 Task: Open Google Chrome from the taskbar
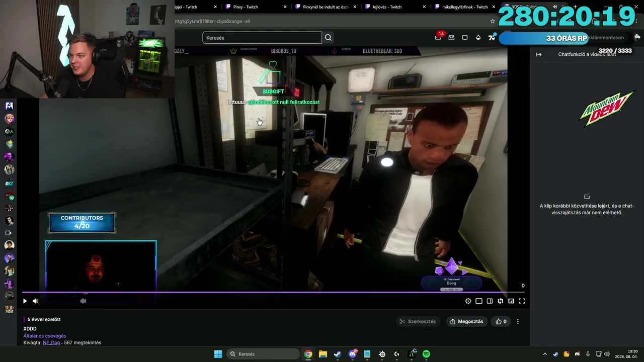(x=308, y=354)
